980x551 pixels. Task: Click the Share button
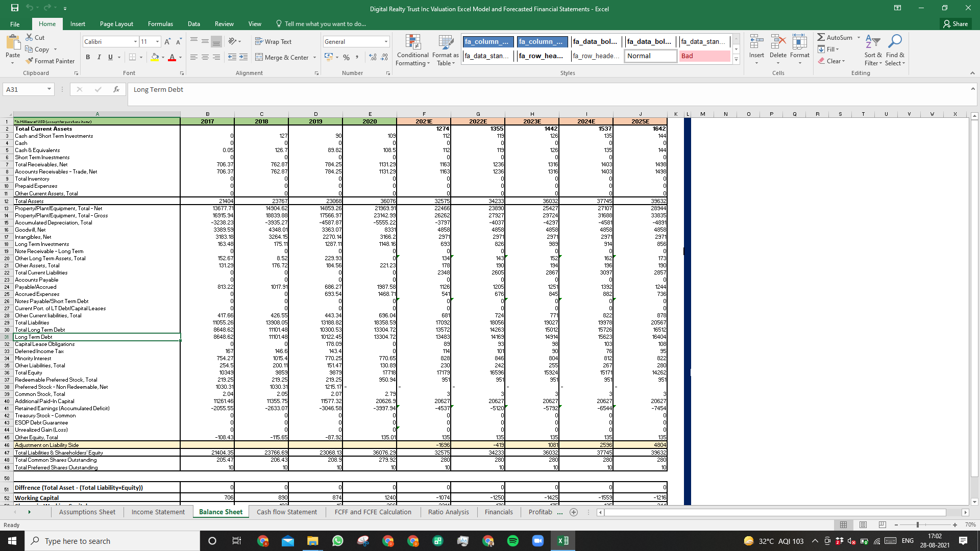955,24
